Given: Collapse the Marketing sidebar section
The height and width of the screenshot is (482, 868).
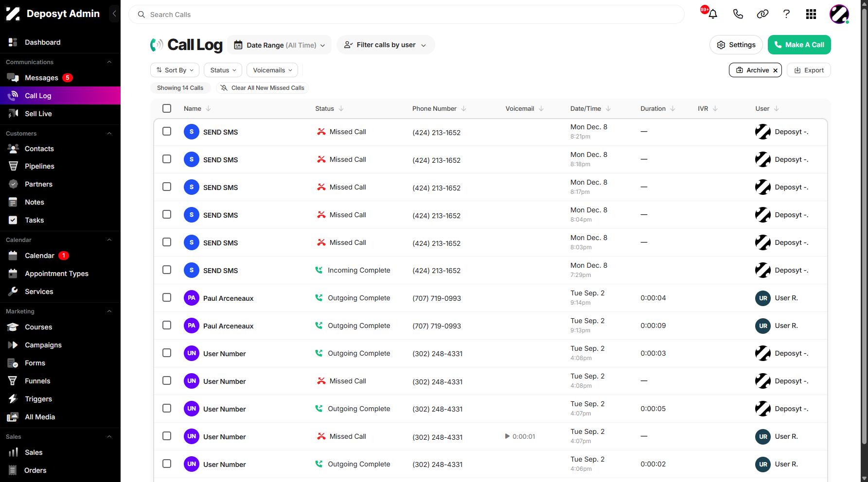Looking at the screenshot, I should 109,311.
